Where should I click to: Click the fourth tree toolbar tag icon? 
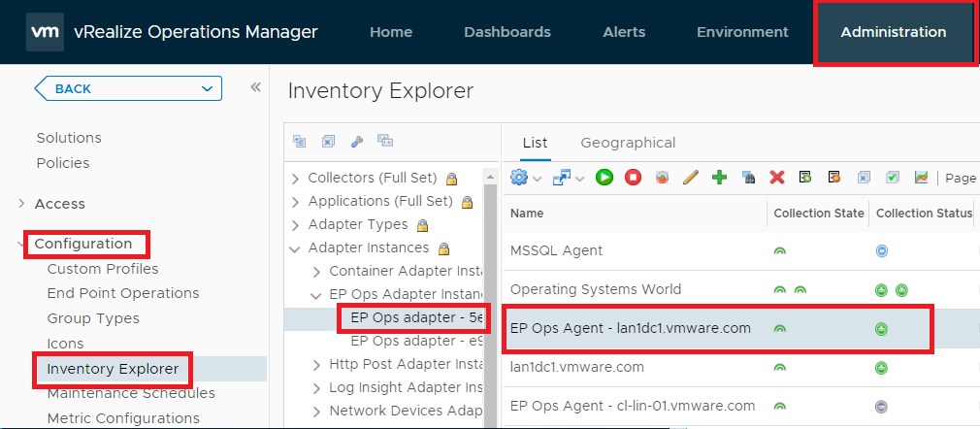coord(385,142)
